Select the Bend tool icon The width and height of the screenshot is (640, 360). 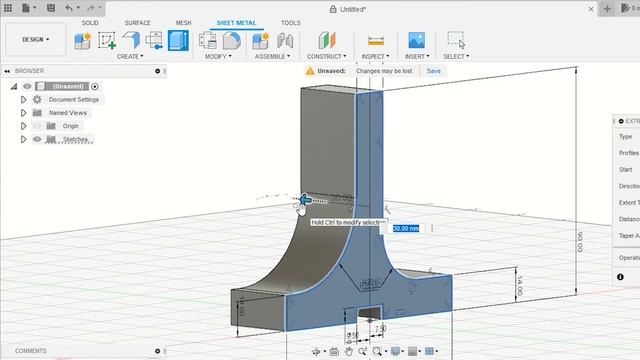[154, 41]
